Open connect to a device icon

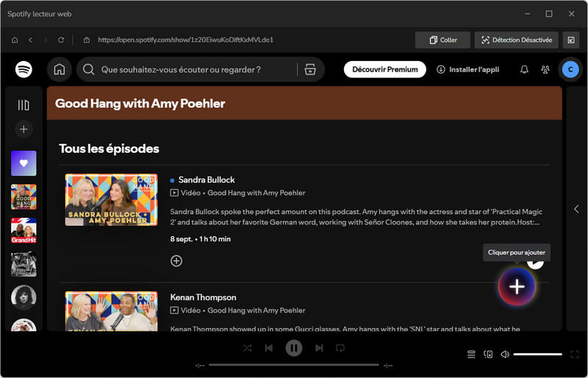[x=488, y=354]
